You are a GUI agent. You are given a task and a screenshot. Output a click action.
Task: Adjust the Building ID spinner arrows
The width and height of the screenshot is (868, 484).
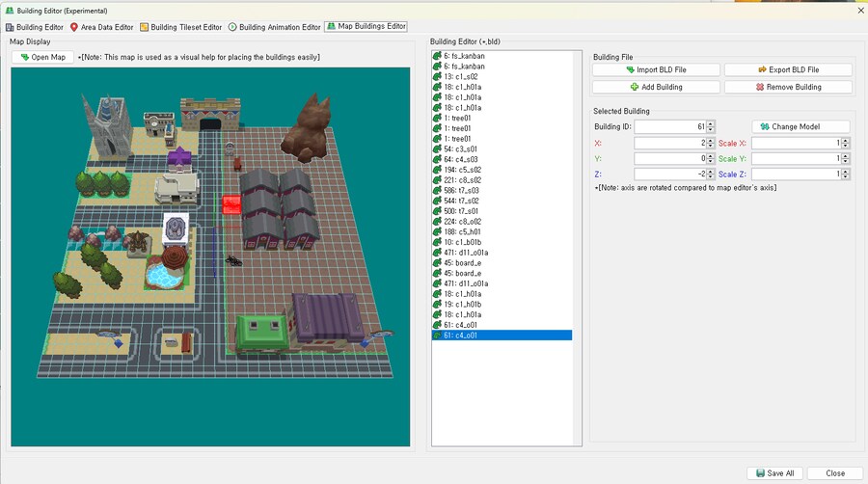coord(711,126)
